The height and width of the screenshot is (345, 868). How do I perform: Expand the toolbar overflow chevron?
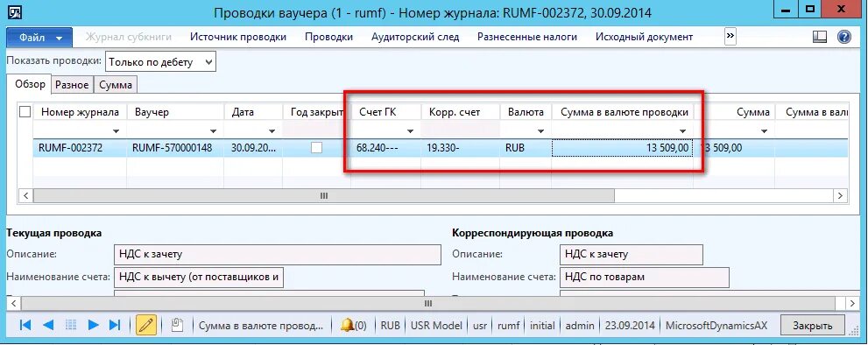coord(730,37)
